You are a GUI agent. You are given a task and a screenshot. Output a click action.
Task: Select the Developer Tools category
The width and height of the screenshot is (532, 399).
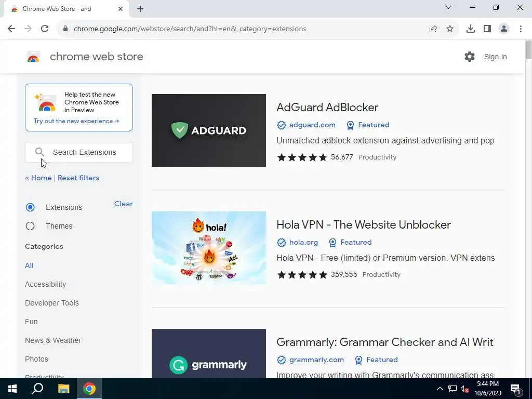pos(52,303)
